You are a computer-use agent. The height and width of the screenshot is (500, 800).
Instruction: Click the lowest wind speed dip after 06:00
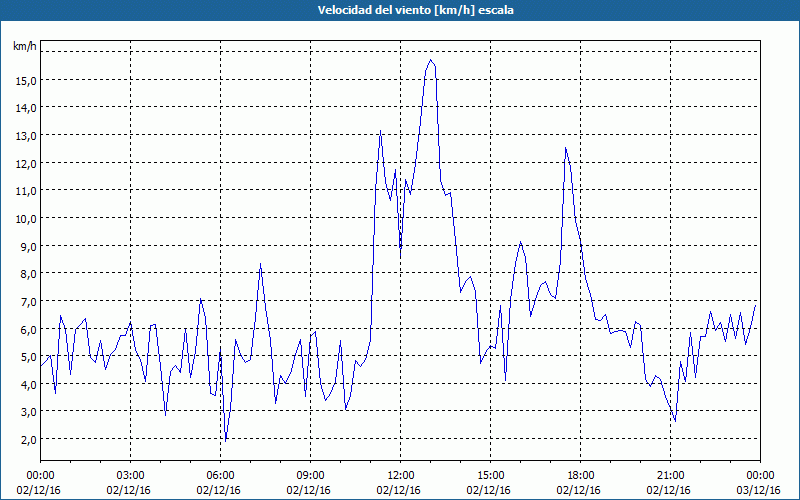coord(226,441)
